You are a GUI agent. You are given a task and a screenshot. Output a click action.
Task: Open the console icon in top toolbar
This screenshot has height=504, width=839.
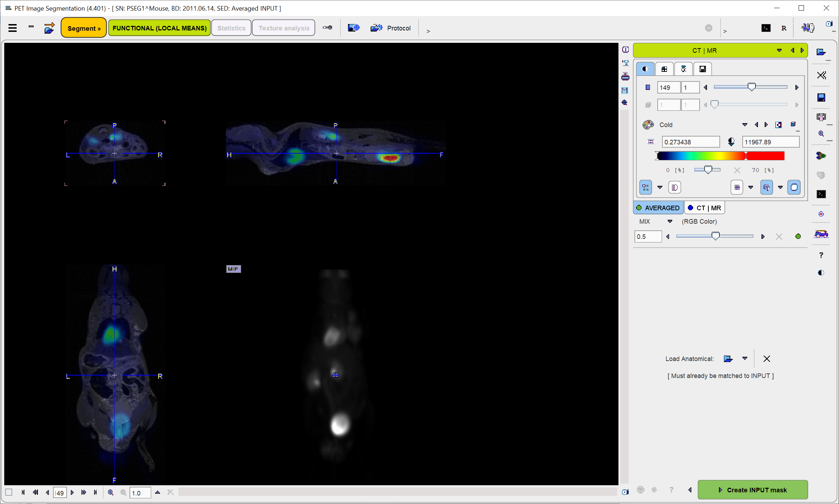[766, 28]
